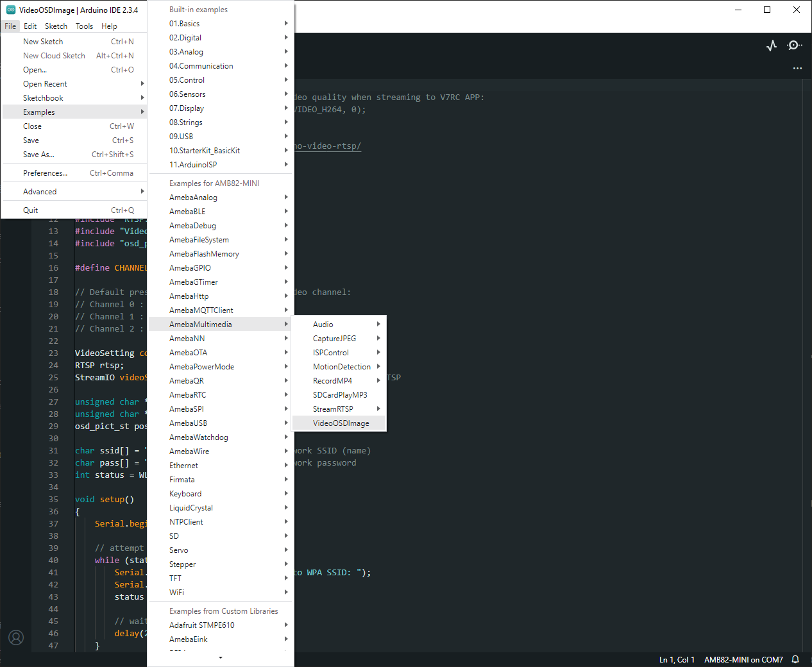Select the VideoOSDImage example

(x=340, y=423)
